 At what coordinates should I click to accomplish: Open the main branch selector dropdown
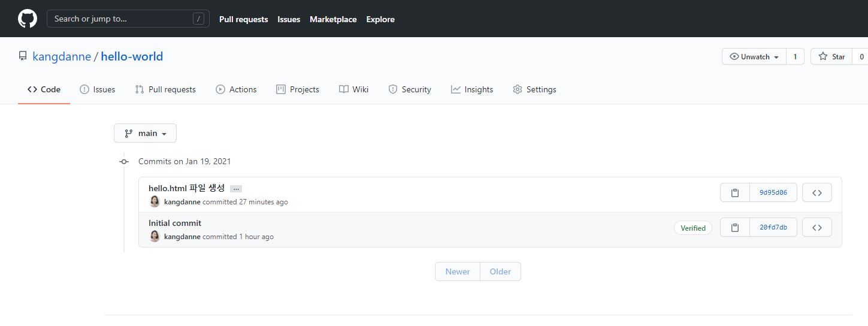pyautogui.click(x=145, y=133)
